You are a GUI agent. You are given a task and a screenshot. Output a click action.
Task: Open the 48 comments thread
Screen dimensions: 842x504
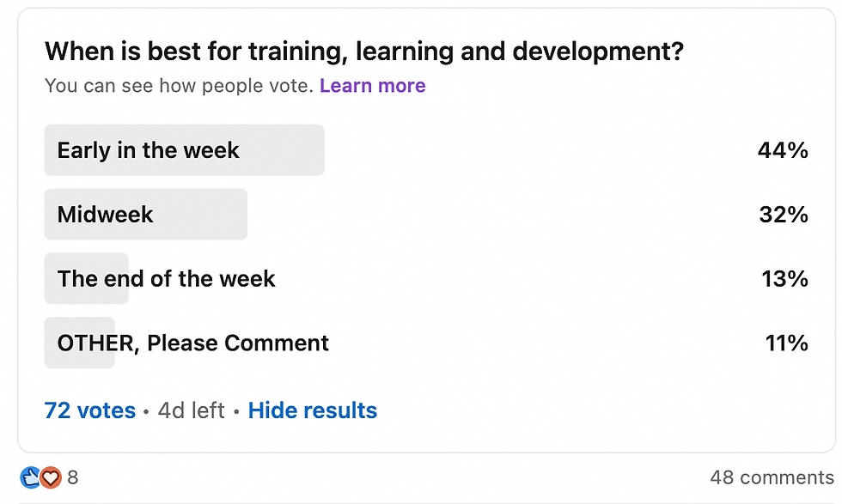pos(771,477)
